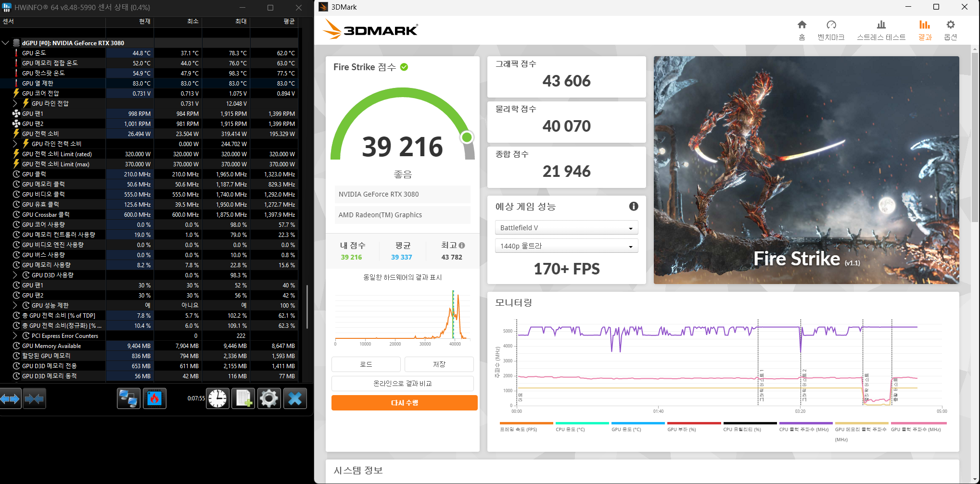Image resolution: width=980 pixels, height=484 pixels.
Task: Click the yellow GPU 메모리 클럭 주파수 legend swatch
Action: pyautogui.click(x=861, y=423)
